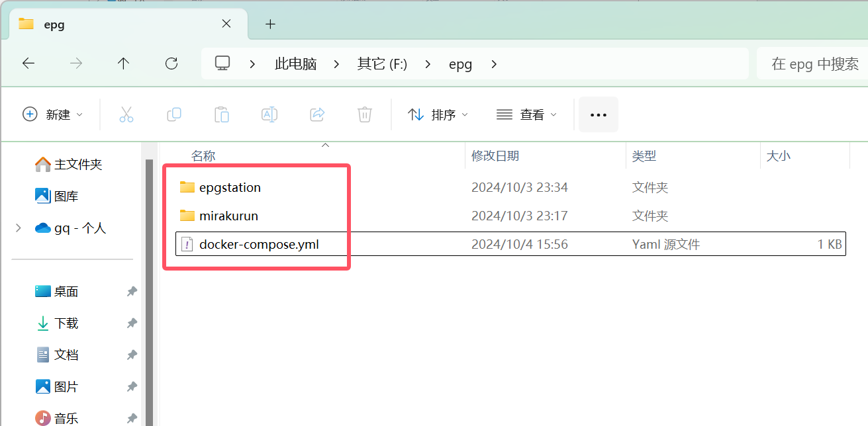Close the epg tab
The width and height of the screenshot is (868, 426).
[x=226, y=24]
